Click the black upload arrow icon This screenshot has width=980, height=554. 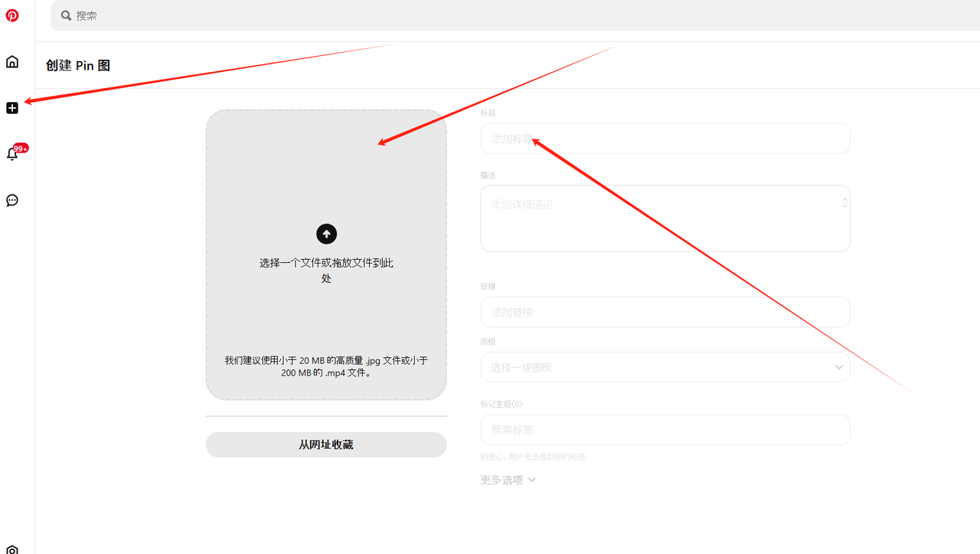pyautogui.click(x=326, y=234)
